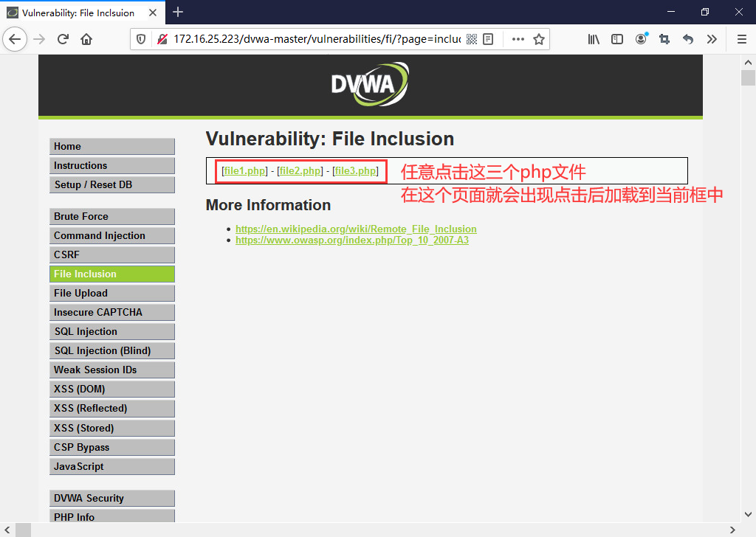Open the Library bookshelf icon

(x=594, y=39)
